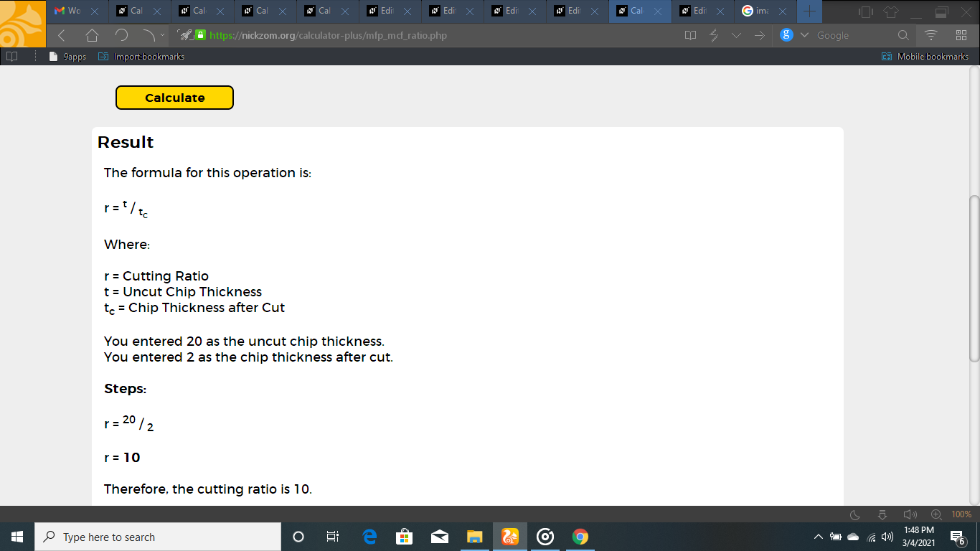The image size is (980, 551).
Task: Open the search engine selector dropdown
Action: (x=804, y=35)
